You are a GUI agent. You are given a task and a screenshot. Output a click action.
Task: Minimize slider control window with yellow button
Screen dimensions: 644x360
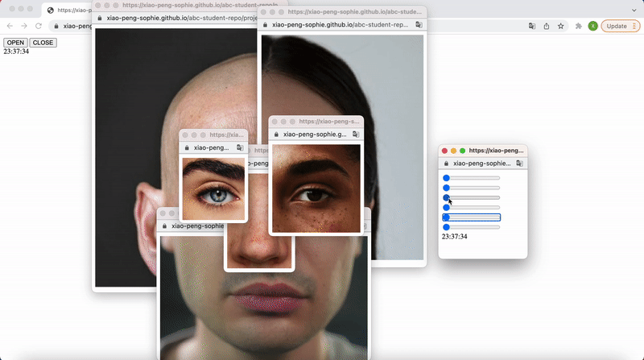(453, 151)
